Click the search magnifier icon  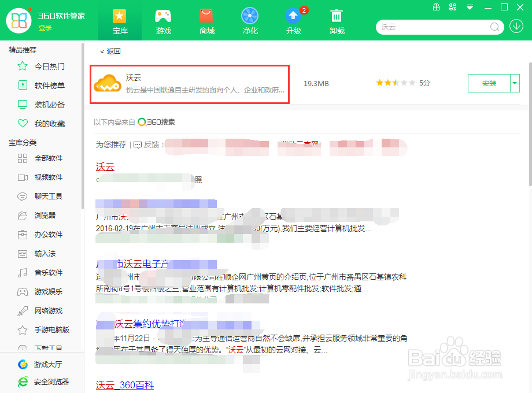click(494, 27)
